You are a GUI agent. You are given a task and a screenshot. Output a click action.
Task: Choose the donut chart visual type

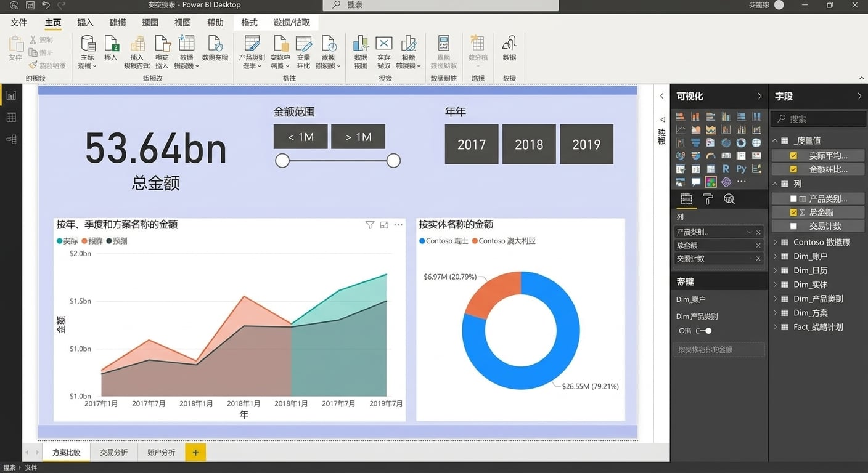pos(741,143)
